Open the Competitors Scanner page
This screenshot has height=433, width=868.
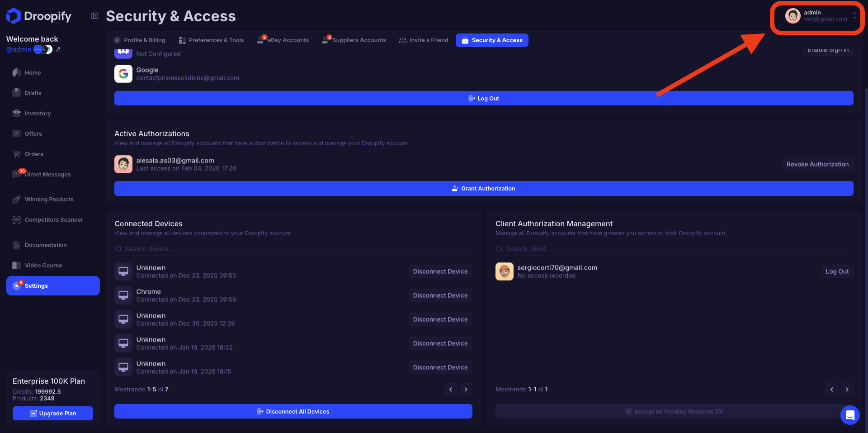pos(54,220)
